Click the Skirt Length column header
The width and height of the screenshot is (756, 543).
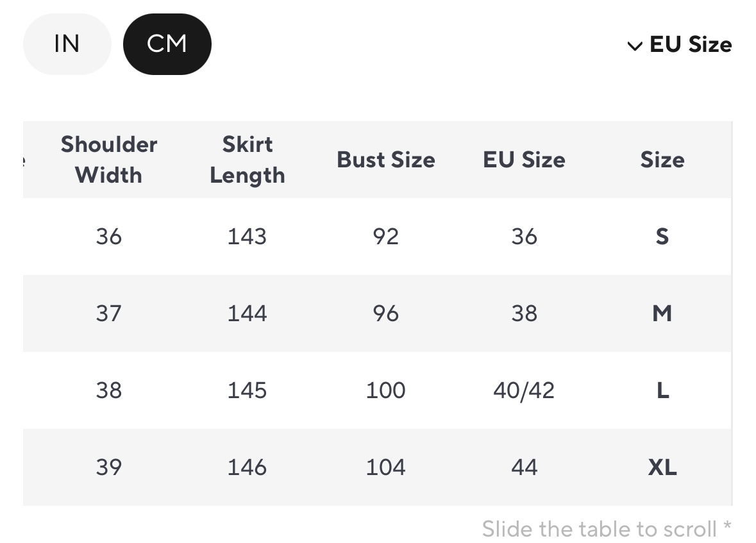coord(247,160)
